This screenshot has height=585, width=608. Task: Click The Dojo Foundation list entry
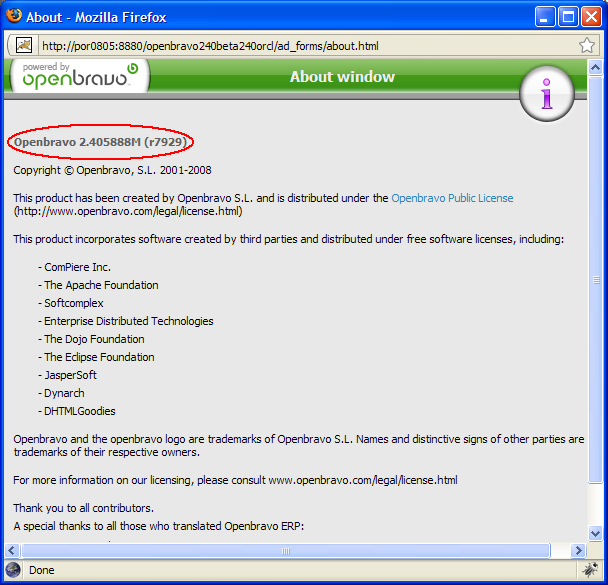coord(92,339)
